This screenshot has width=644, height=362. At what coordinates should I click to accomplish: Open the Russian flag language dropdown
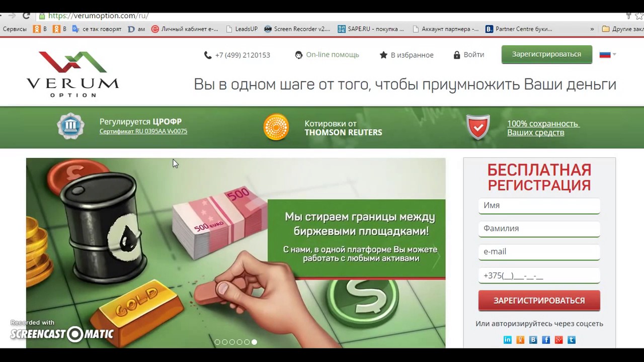tap(608, 54)
